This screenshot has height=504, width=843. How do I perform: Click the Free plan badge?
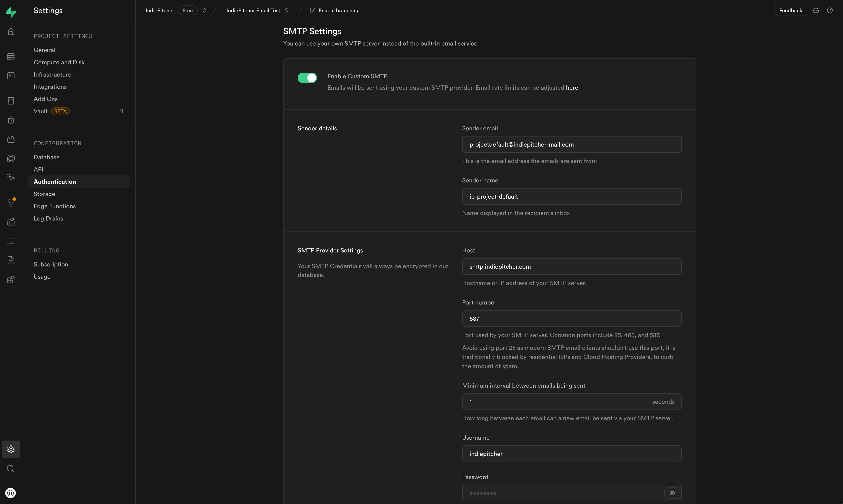pos(187,10)
